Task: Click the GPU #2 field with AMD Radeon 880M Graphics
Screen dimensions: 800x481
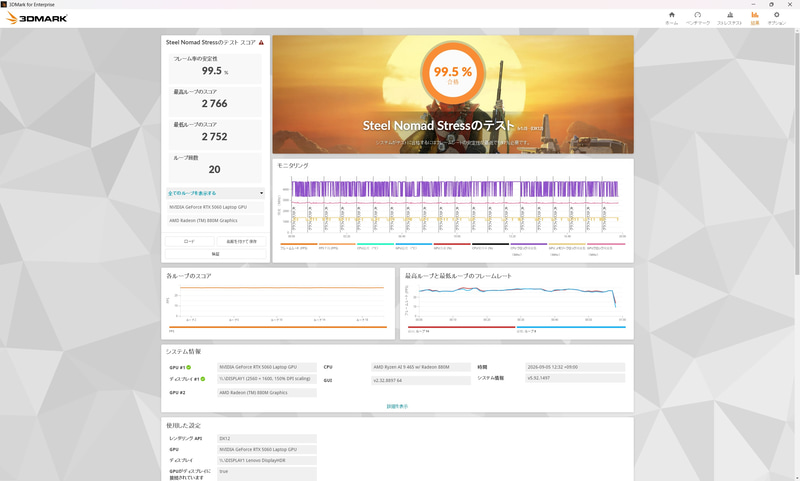Action: click(267, 393)
